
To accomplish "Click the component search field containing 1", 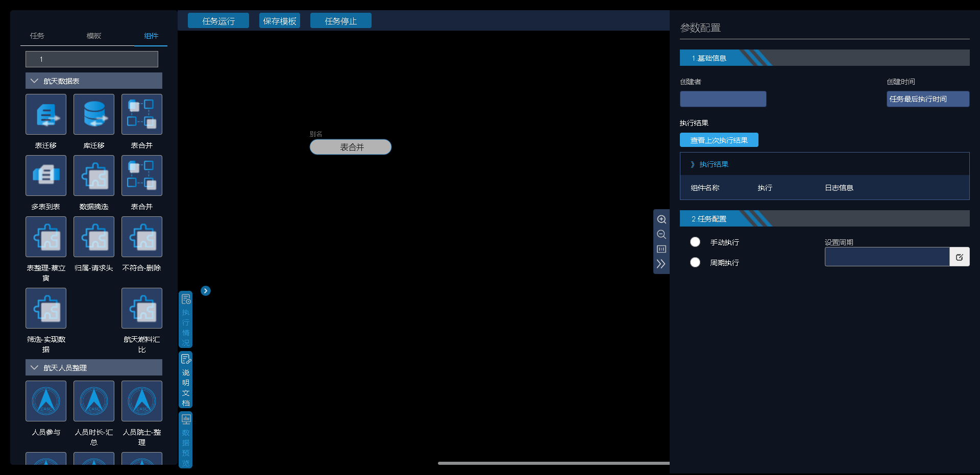I will tap(92, 59).
